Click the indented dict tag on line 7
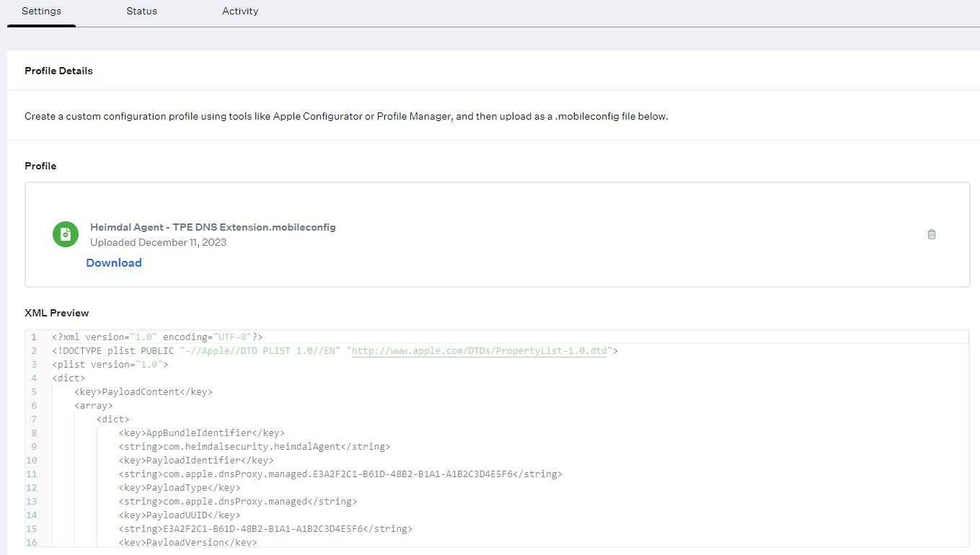Viewport: 980px width, 555px height. 113,419
